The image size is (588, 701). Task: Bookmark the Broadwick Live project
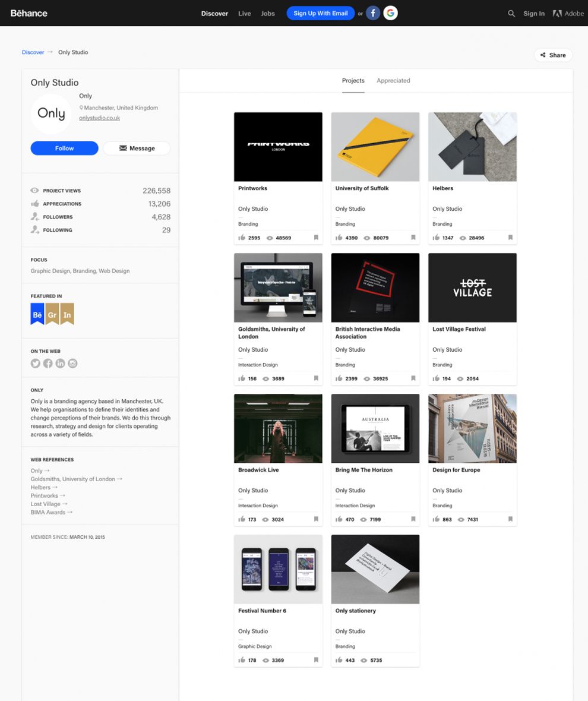(316, 519)
